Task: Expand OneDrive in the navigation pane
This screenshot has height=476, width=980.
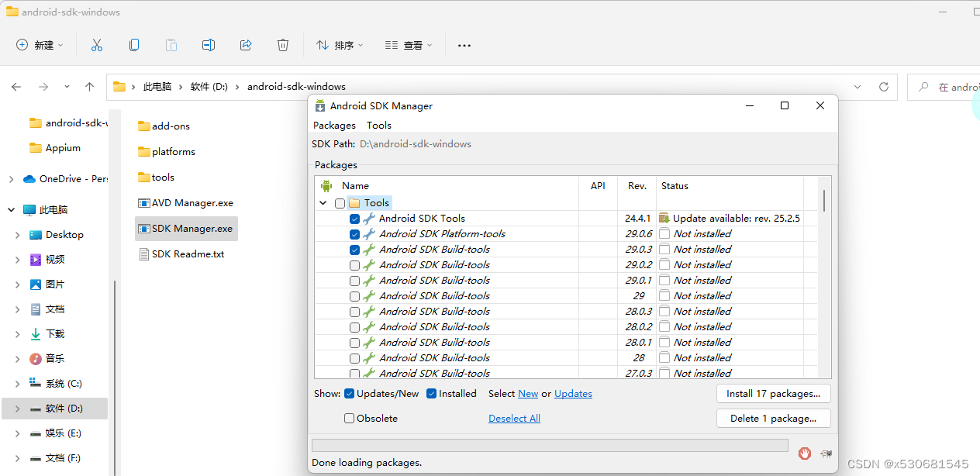Action: tap(11, 179)
